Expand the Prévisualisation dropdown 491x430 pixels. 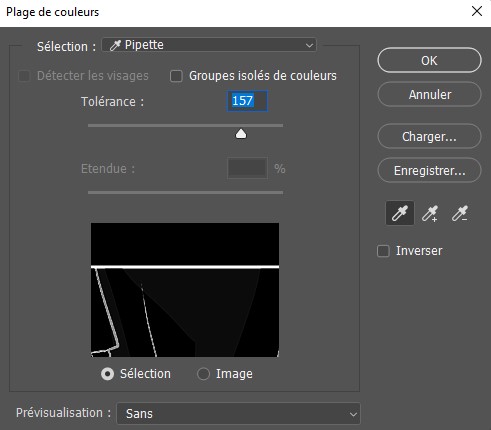tap(238, 414)
